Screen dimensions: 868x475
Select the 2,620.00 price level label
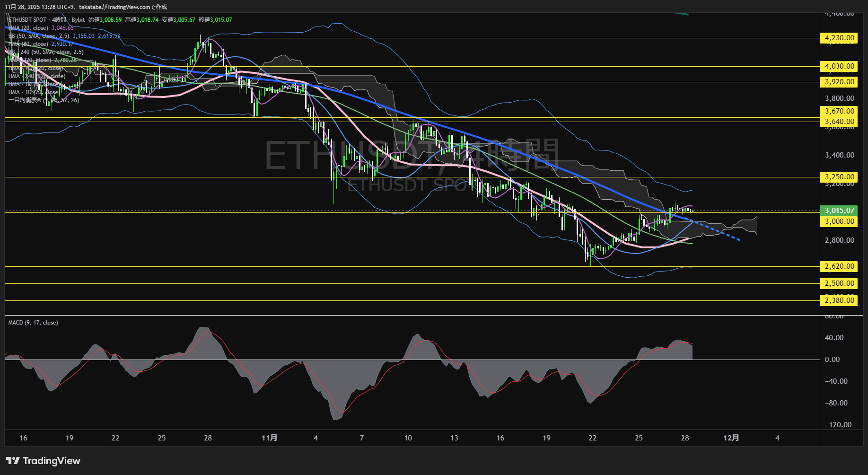838,266
